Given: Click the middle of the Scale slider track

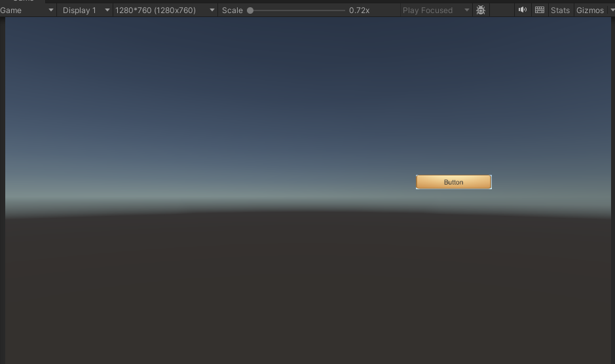Looking at the screenshot, I should [297, 10].
